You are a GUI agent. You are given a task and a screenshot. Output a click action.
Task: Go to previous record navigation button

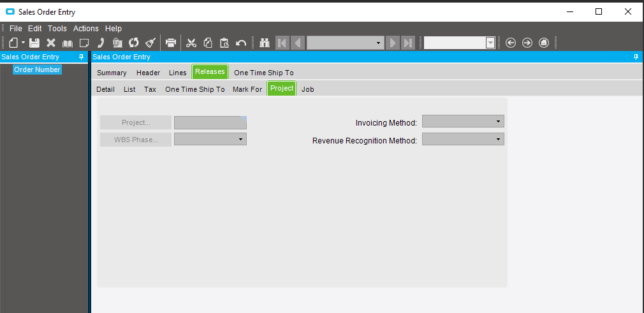click(x=298, y=43)
